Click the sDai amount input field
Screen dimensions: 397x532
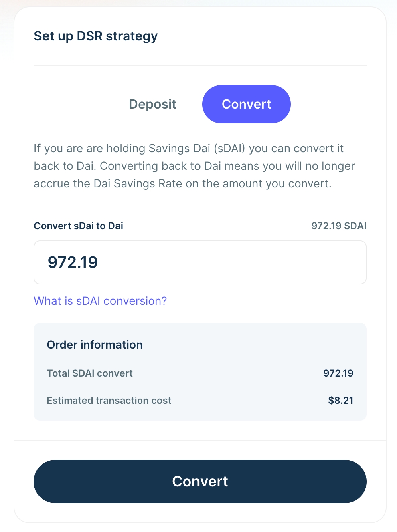point(200,262)
